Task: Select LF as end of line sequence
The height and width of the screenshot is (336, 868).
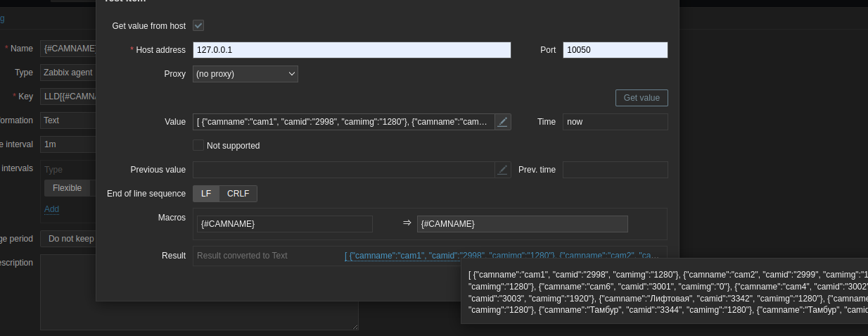Action: (206, 194)
